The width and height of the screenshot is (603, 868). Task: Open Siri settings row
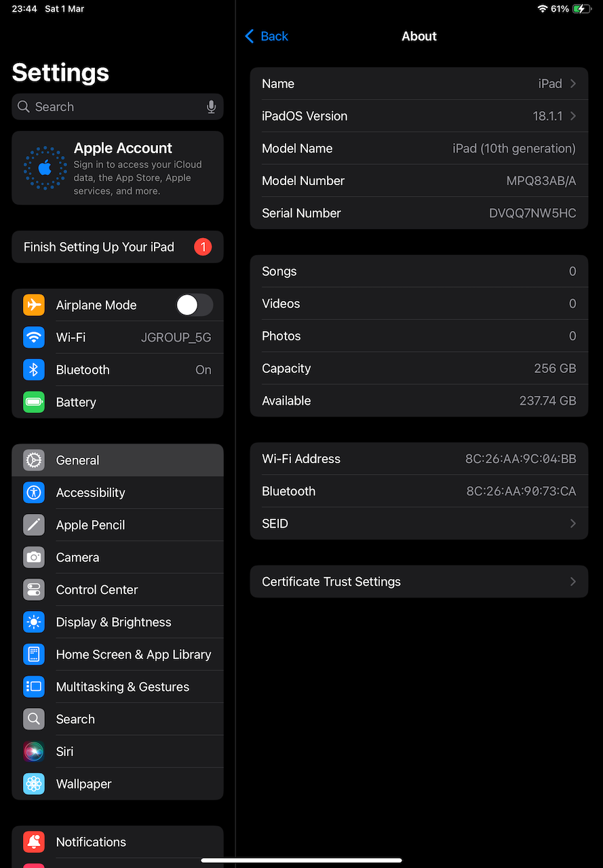(x=117, y=751)
